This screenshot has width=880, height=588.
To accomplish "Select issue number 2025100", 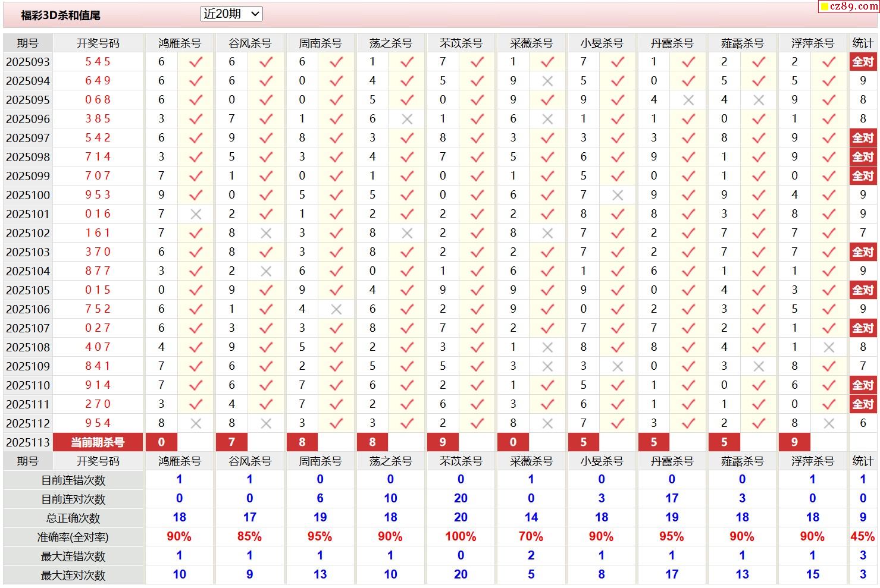I will tap(28, 195).
